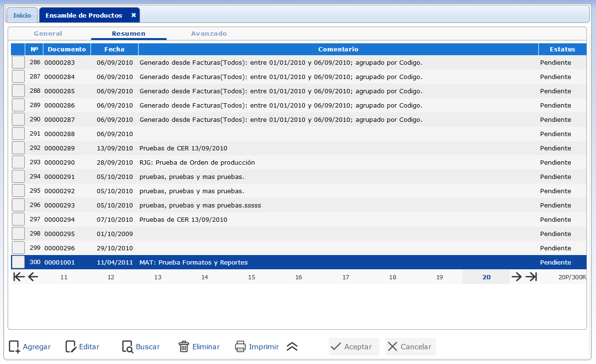Check the row box for document 00000293
Image resolution: width=596 pixels, height=364 pixels.
(x=18, y=205)
